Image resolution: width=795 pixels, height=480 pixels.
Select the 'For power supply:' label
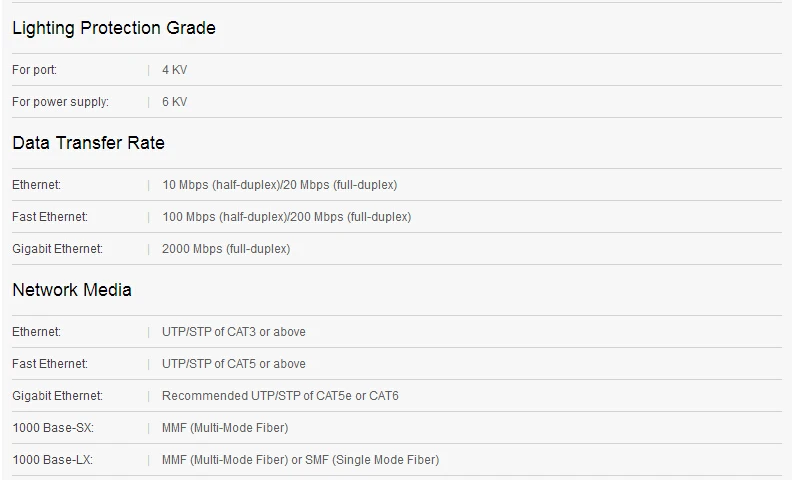coord(60,102)
